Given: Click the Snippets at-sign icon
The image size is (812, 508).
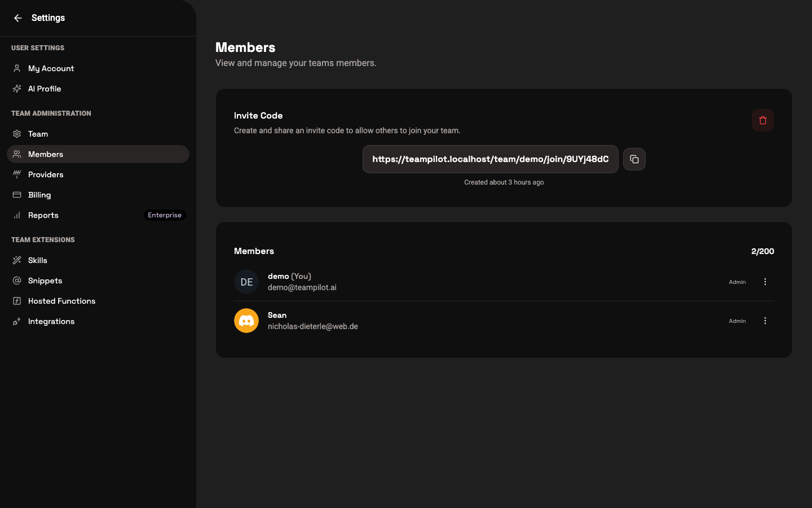Looking at the screenshot, I should (17, 281).
